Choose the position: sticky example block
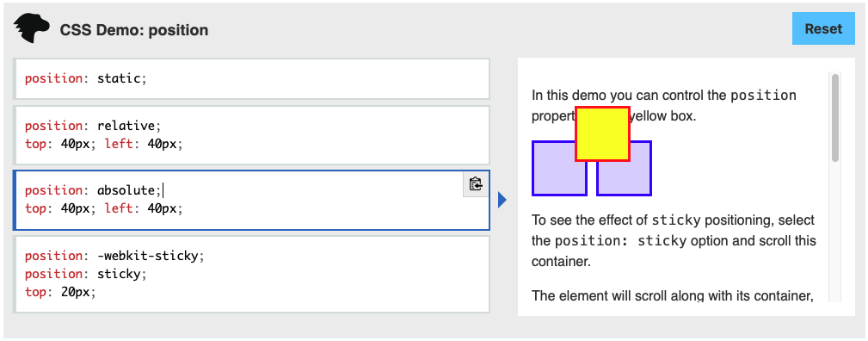This screenshot has width=868, height=341. [251, 275]
